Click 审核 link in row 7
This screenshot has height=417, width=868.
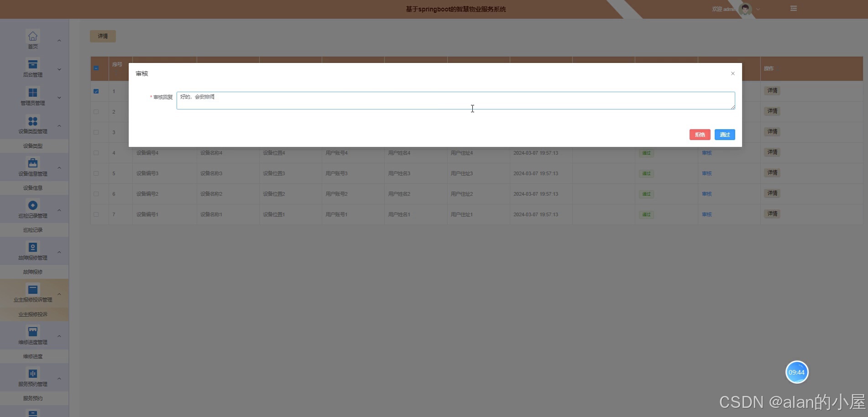coord(707,214)
